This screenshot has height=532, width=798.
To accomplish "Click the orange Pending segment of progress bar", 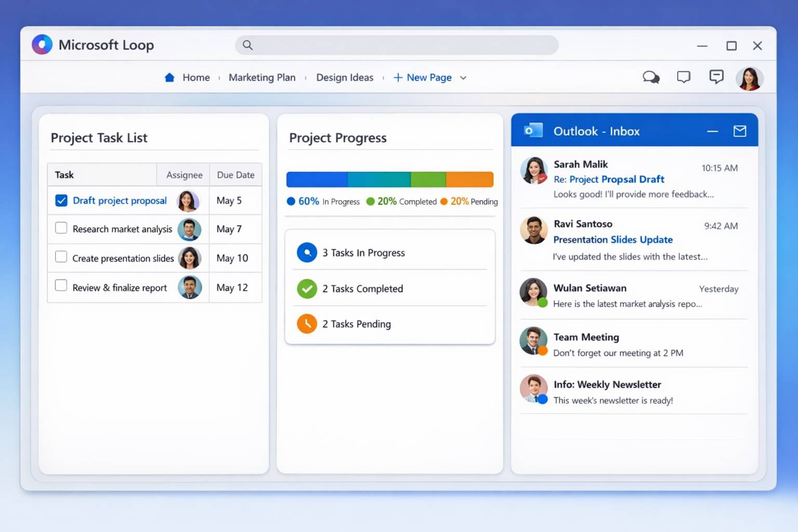I will pyautogui.click(x=470, y=179).
